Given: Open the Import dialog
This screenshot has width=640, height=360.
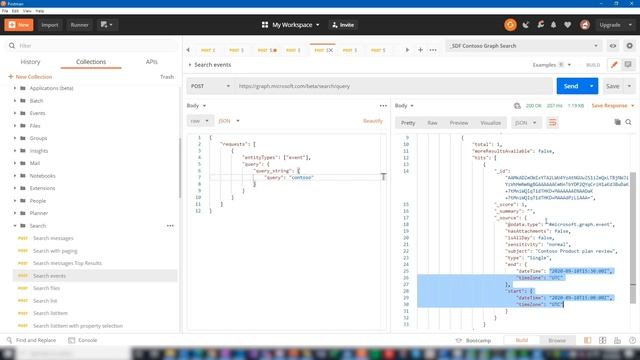Looking at the screenshot, I should pos(49,25).
